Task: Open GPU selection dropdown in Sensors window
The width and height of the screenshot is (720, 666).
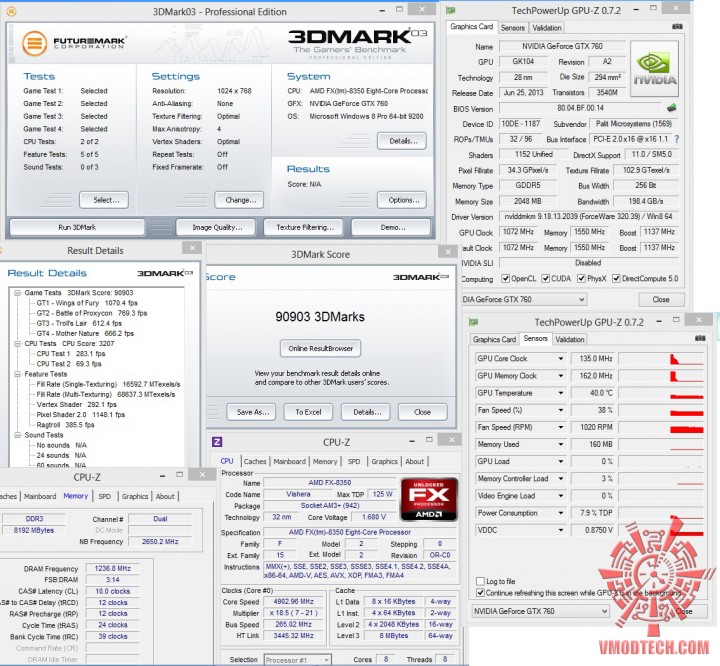Action: point(540,611)
